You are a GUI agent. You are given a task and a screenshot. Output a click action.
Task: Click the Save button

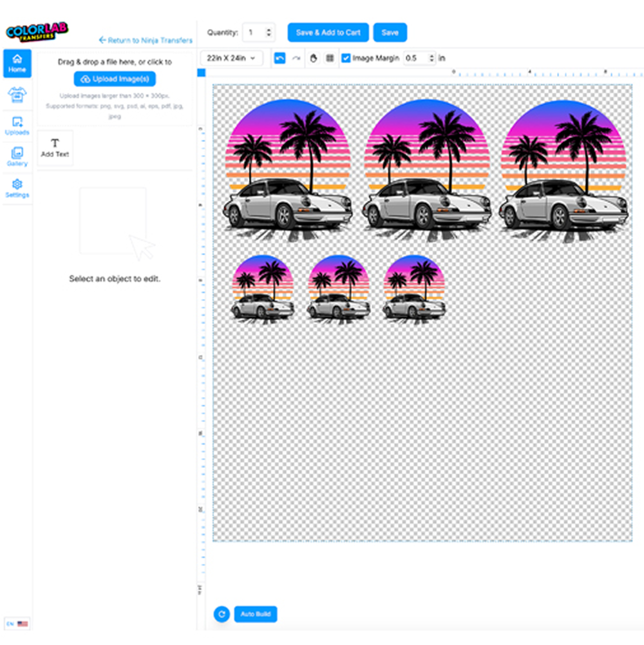pos(390,32)
